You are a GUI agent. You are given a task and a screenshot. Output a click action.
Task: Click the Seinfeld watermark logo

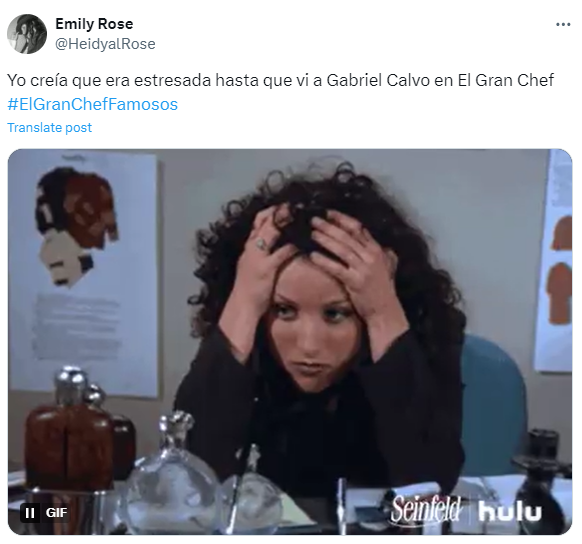click(426, 509)
